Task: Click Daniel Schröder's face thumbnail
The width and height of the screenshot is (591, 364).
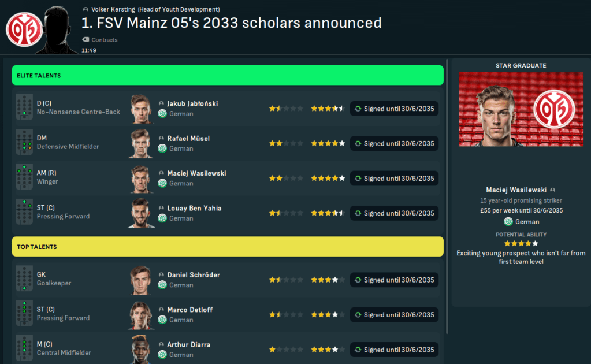Action: click(x=140, y=280)
